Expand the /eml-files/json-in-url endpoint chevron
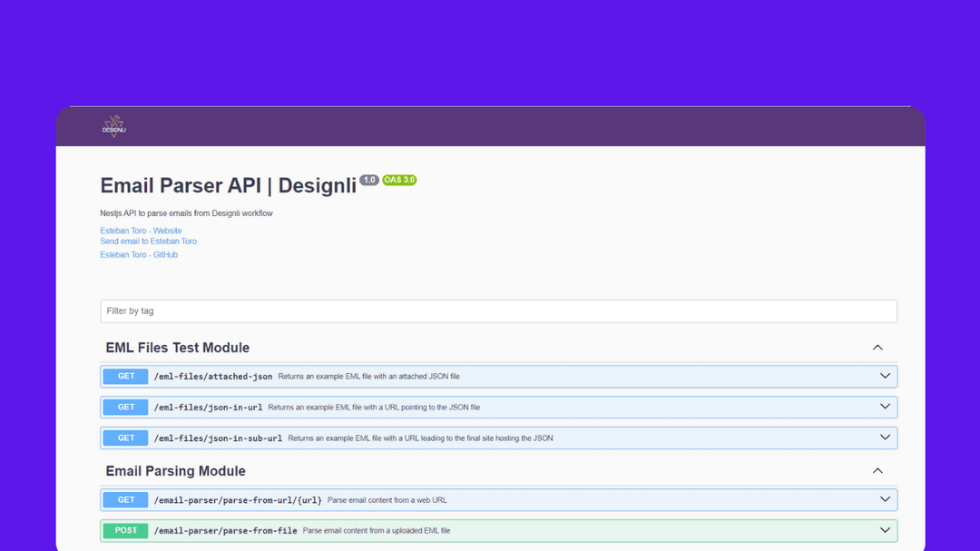Screen dimensions: 980x551 tap(885, 407)
